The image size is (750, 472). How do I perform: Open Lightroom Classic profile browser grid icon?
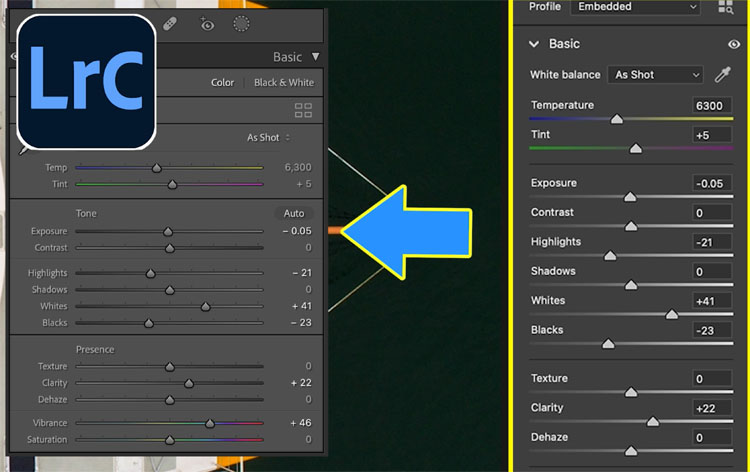303,110
